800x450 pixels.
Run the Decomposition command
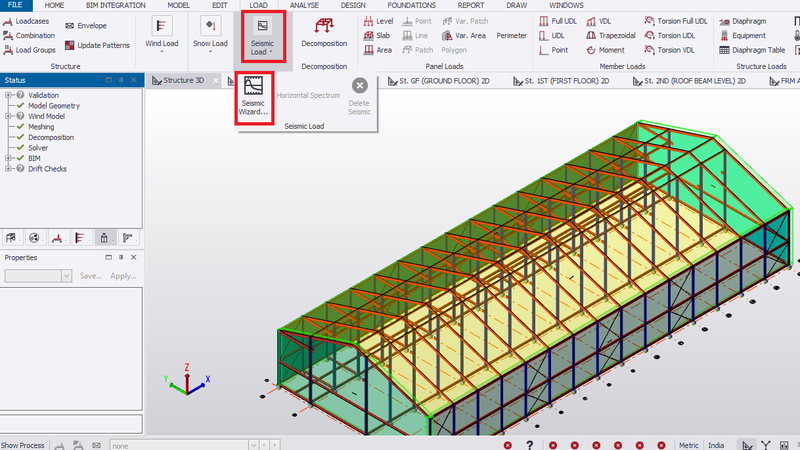coord(324,34)
